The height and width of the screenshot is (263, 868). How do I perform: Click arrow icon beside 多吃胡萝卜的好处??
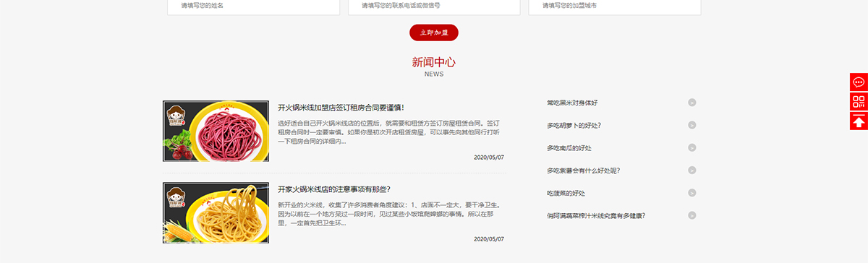tap(692, 125)
